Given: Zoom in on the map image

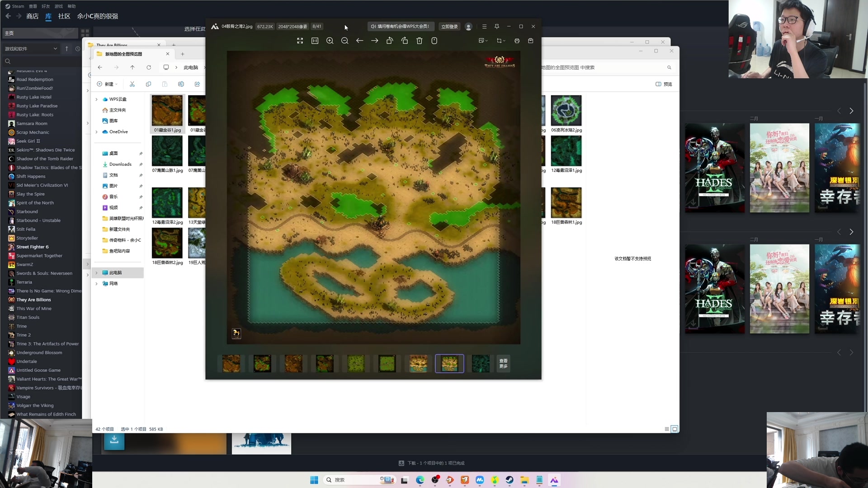Looking at the screenshot, I should [330, 41].
